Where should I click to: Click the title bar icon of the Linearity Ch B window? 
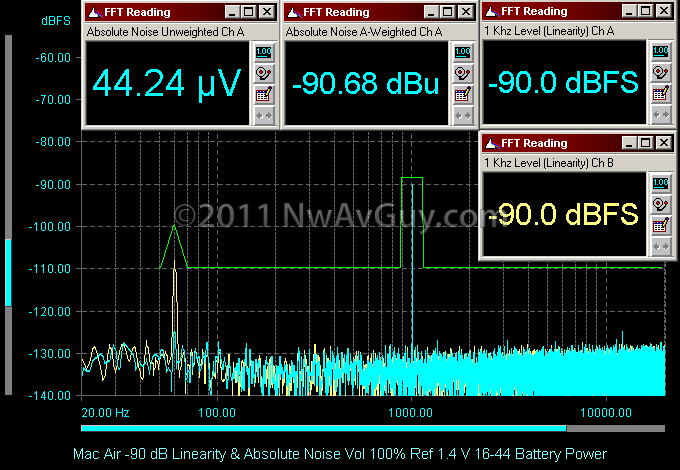tap(492, 144)
